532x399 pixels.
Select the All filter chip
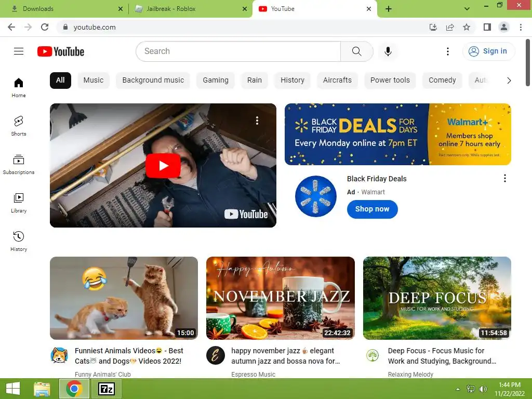pos(60,81)
